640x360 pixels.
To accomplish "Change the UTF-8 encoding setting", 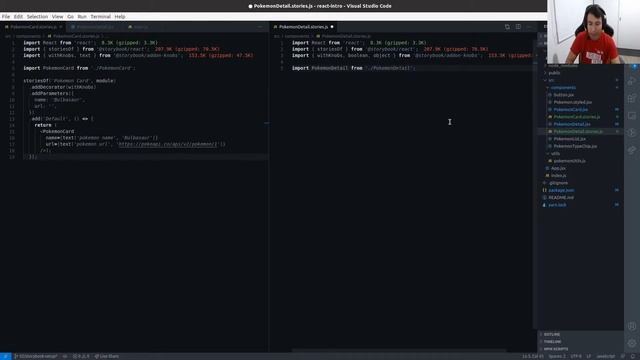I will [576, 356].
